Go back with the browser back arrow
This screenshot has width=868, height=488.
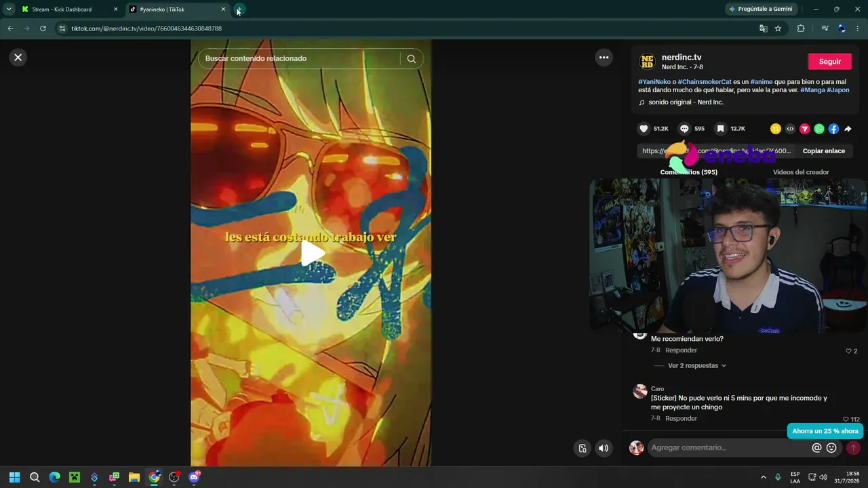point(10,28)
